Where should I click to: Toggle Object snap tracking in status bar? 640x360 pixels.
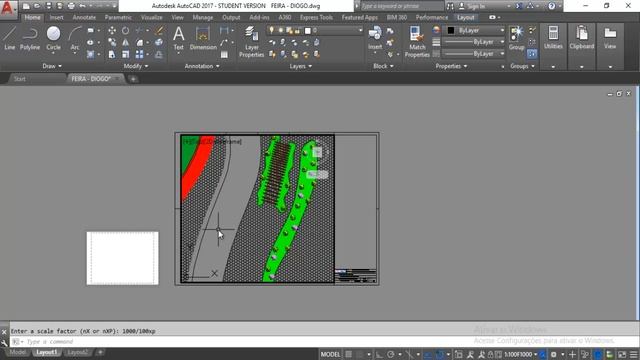pos(428,354)
